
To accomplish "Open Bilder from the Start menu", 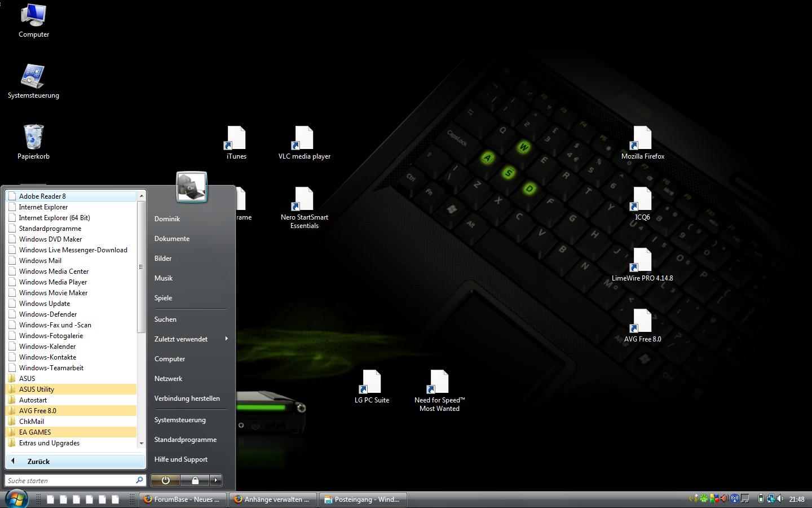I will pos(163,259).
